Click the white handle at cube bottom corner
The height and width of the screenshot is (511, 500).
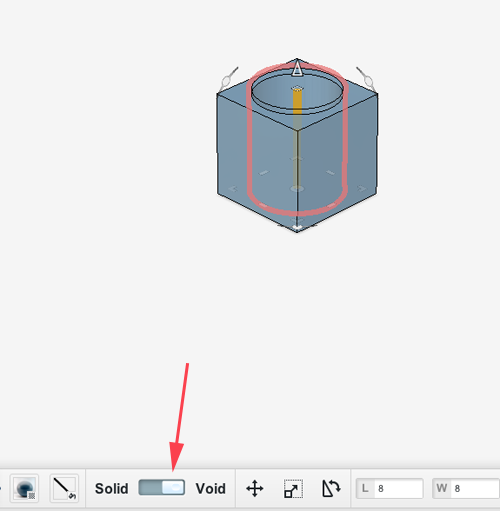pos(297,228)
